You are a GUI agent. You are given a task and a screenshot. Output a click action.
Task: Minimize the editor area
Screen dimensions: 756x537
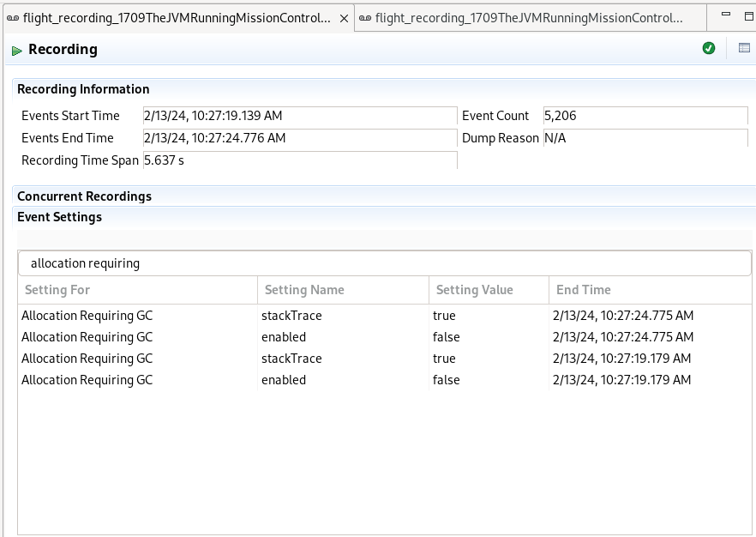[x=725, y=16]
